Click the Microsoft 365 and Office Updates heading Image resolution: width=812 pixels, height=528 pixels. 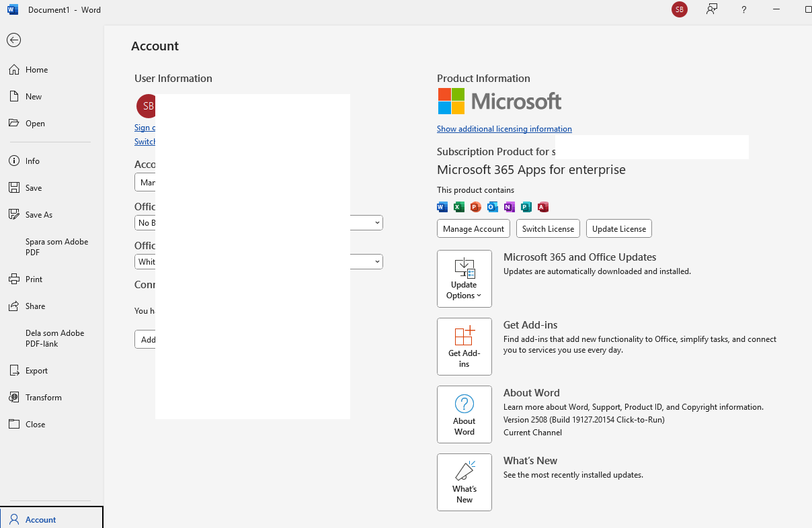[x=579, y=257]
